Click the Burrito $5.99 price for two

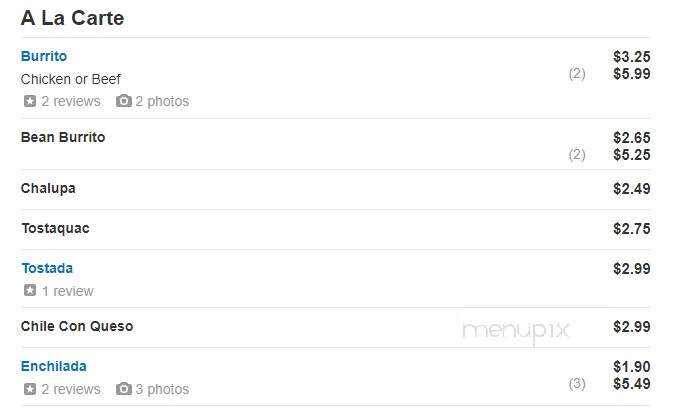point(632,74)
